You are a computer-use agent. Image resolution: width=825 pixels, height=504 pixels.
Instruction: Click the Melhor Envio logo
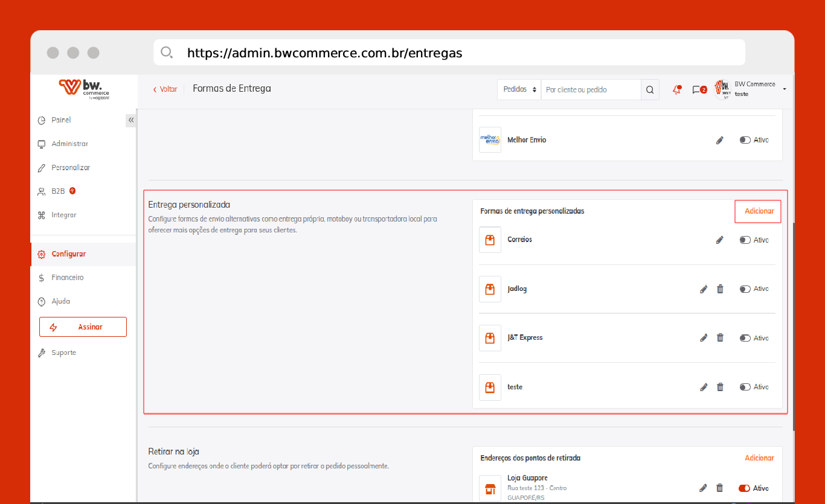pyautogui.click(x=490, y=139)
